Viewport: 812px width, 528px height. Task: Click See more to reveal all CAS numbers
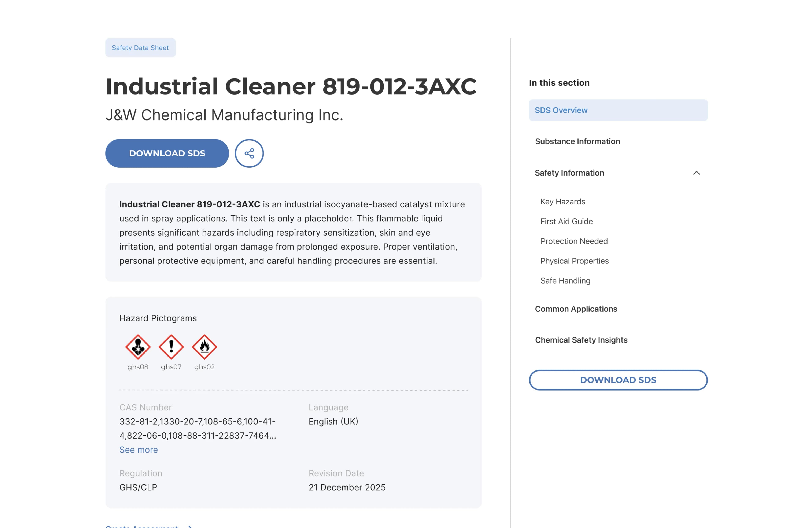[x=138, y=450]
